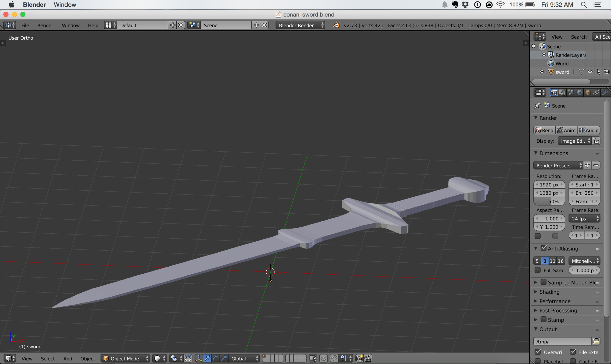
Task: Select the Render properties camera icon
Action: pos(554,93)
